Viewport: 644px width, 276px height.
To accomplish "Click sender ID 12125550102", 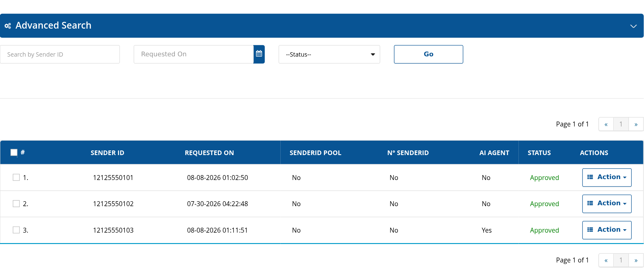I will pyautogui.click(x=113, y=204).
